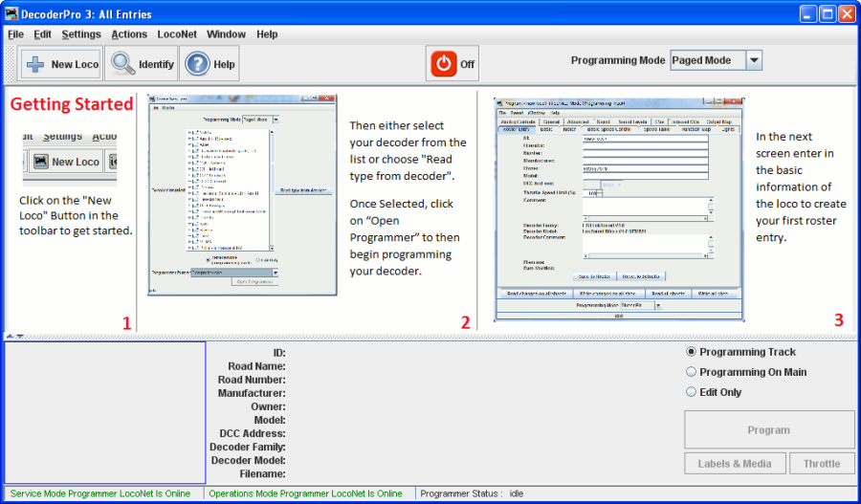Open the LocoNet menu

[177, 34]
